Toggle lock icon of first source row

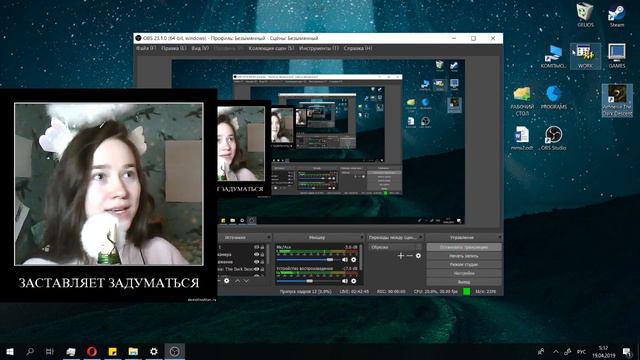point(262,247)
